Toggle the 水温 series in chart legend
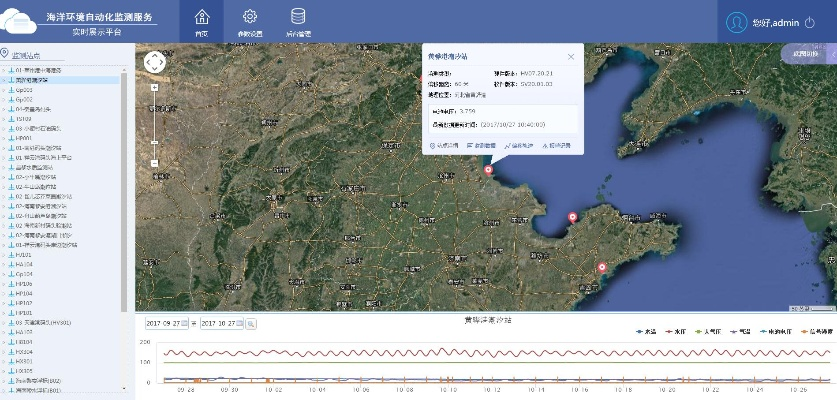The width and height of the screenshot is (837, 400). pyautogui.click(x=646, y=330)
